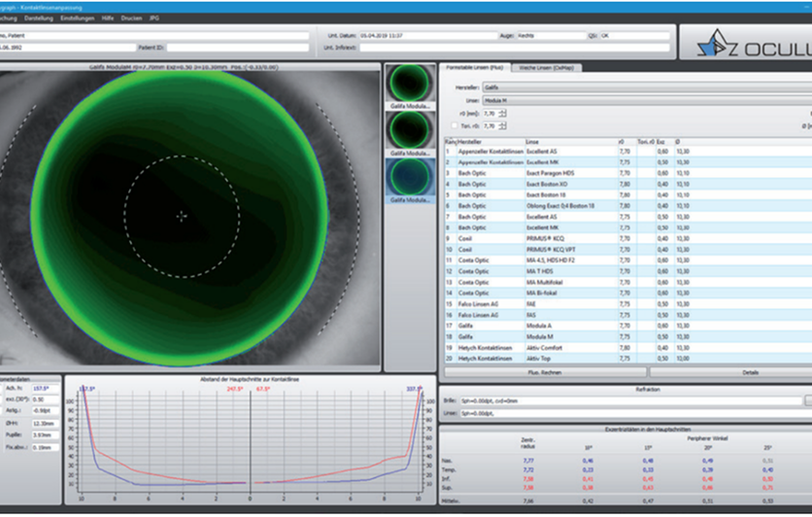The height and width of the screenshot is (517, 812).
Task: Click the Drucken menu item
Action: coord(131,18)
